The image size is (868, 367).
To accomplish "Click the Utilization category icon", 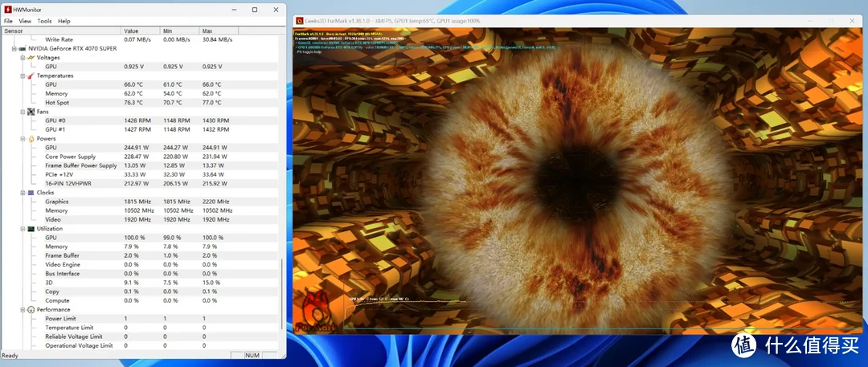I will tap(31, 229).
